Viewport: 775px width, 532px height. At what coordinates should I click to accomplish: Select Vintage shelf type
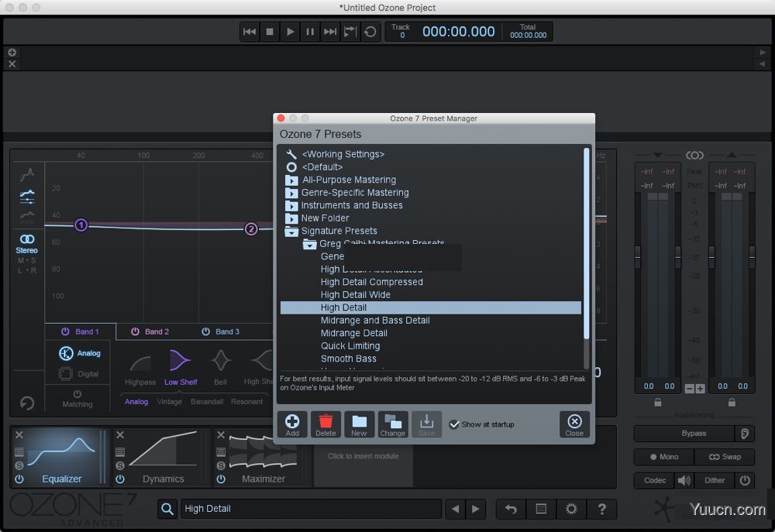170,402
